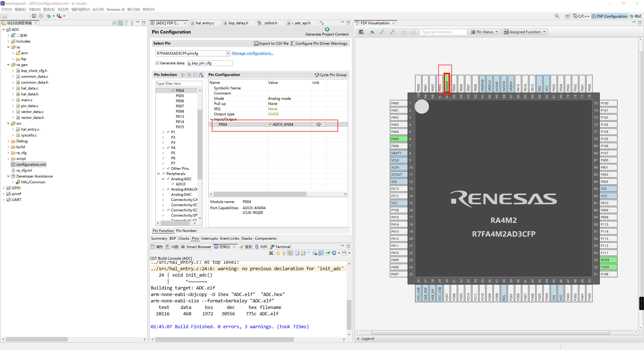
Task: Select main.c in project explorer
Action: pos(27,100)
